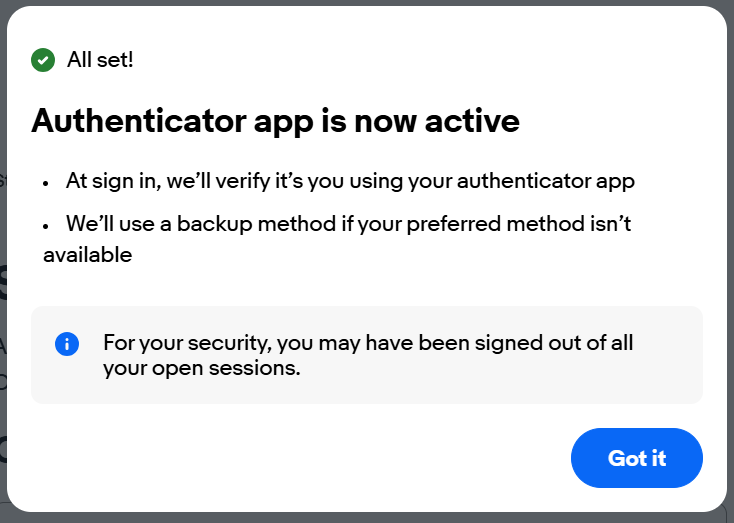Click the blue info icon
This screenshot has width=734, height=523.
(x=67, y=344)
